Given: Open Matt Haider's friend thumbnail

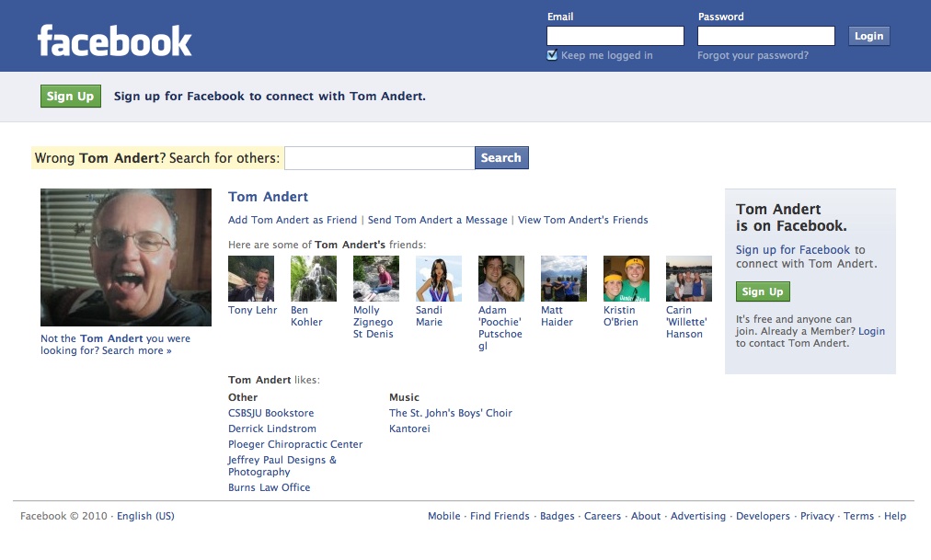Looking at the screenshot, I should point(564,279).
